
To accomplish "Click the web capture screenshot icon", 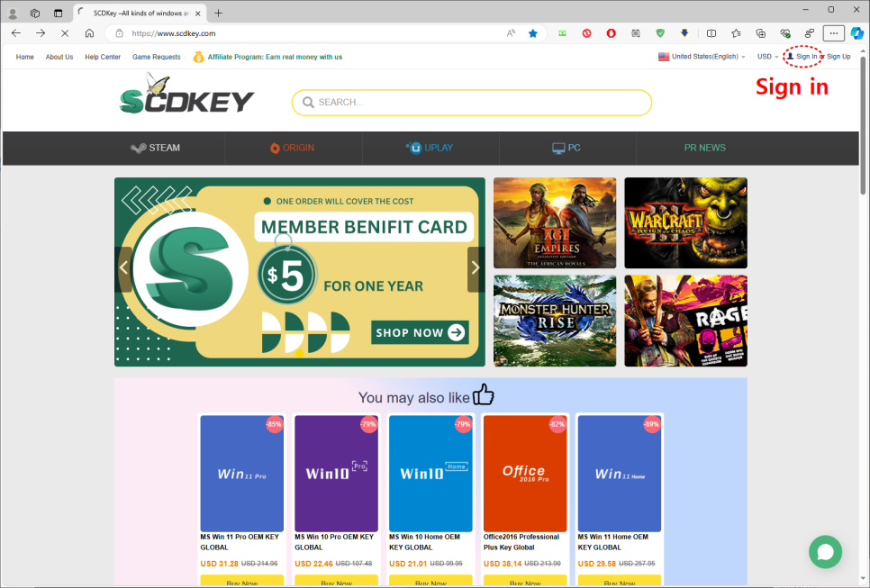I will 636,33.
